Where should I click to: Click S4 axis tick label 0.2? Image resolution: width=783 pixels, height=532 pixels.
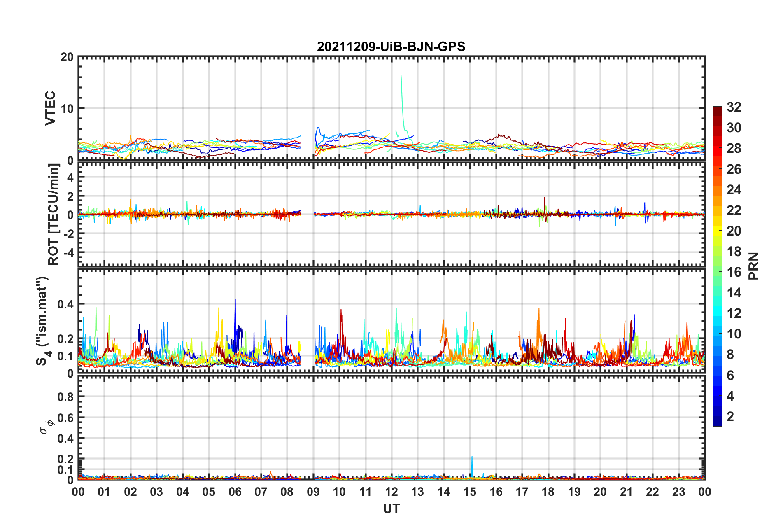[x=65, y=339]
